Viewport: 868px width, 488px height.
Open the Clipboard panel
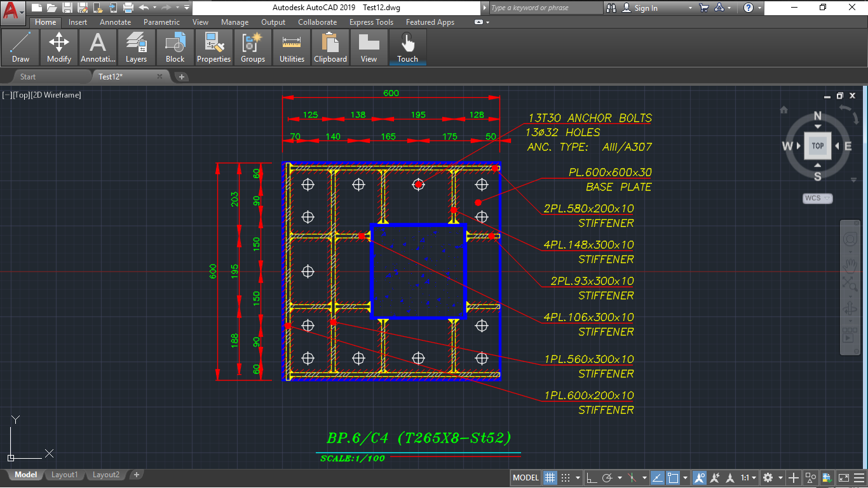(330, 47)
